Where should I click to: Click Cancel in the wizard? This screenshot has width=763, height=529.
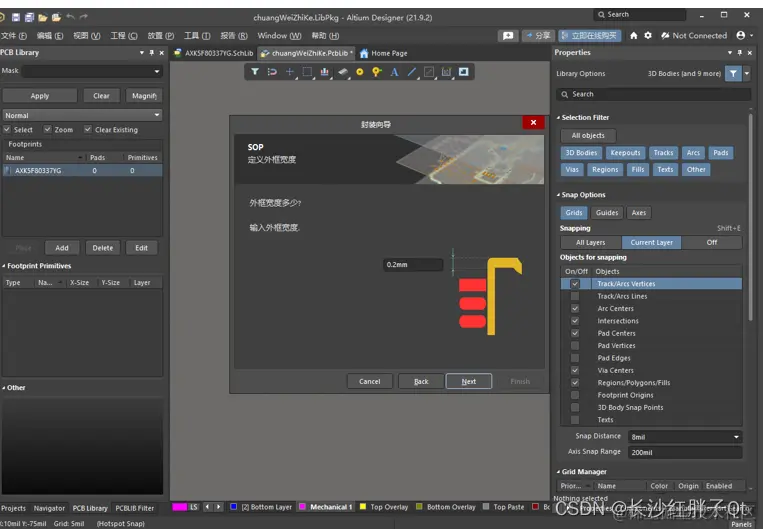click(369, 382)
